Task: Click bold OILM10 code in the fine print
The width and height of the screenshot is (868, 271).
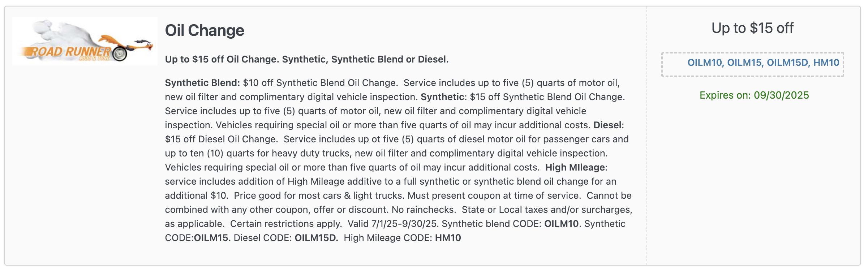Action: point(562,224)
